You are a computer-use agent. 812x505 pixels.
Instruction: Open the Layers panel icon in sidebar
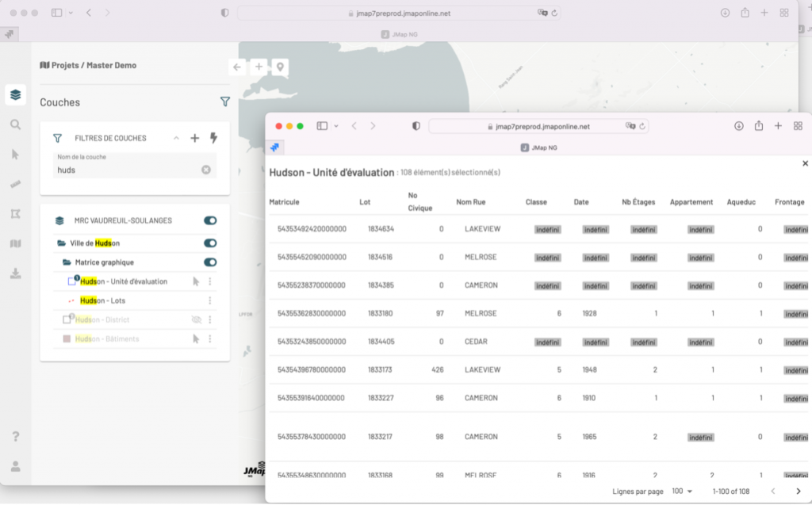pos(16,95)
